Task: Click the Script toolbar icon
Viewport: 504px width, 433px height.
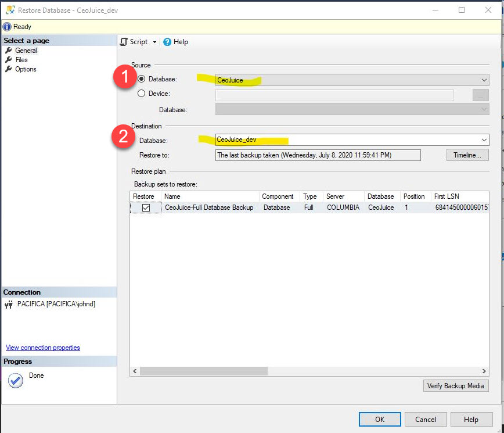Action: tap(124, 42)
